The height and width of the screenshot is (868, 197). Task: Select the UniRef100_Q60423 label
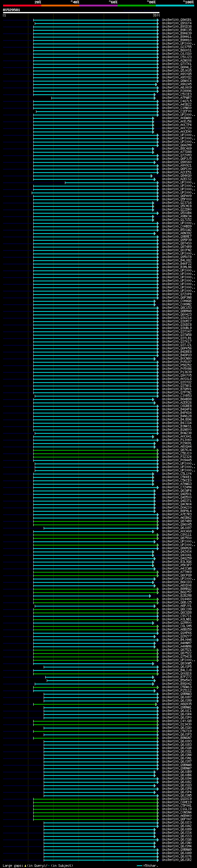click(176, 315)
